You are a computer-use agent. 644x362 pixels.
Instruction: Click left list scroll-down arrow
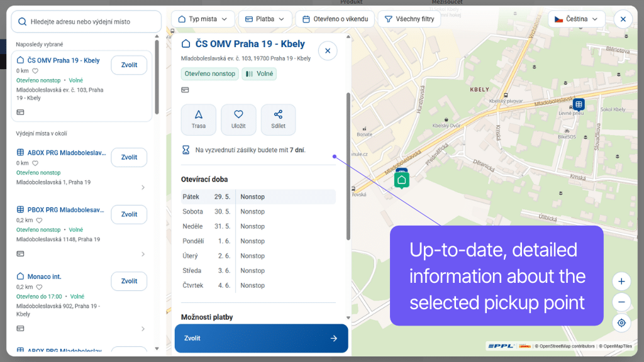(157, 349)
